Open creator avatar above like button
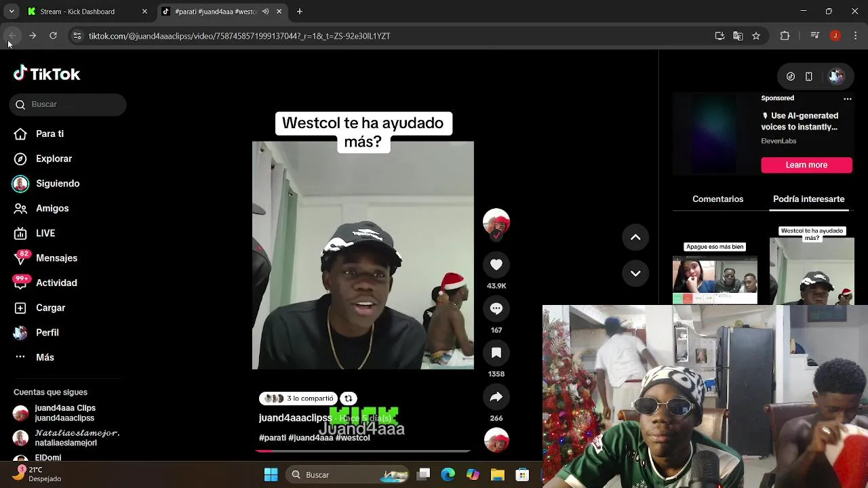Image resolution: width=868 pixels, height=488 pixels. 496,222
